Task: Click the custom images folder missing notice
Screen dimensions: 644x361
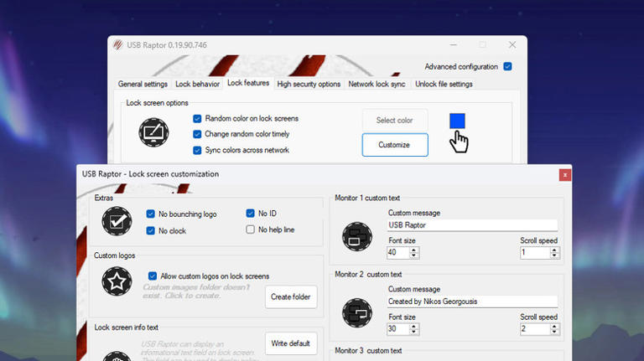Action: [196, 291]
